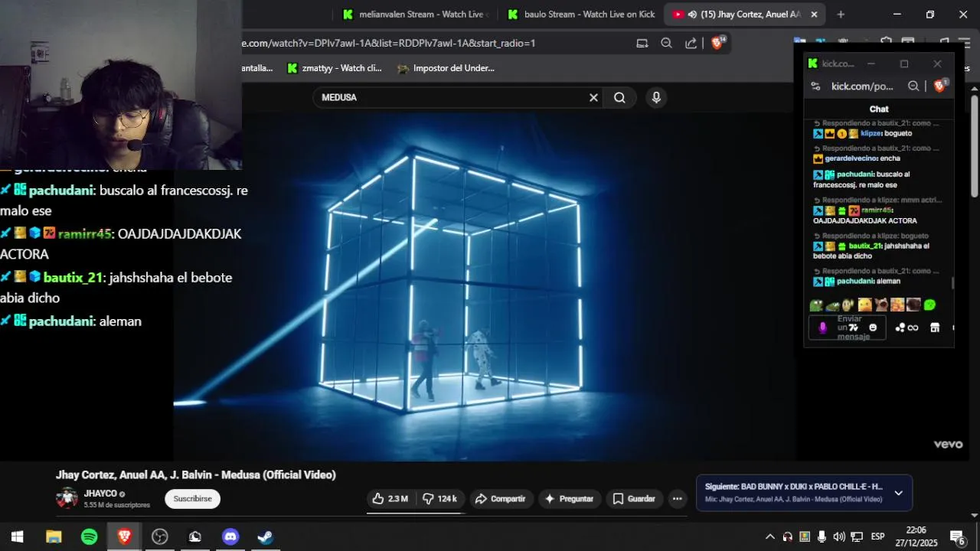Image resolution: width=980 pixels, height=551 pixels.
Task: Clear the MEDUSA search text
Action: click(593, 98)
